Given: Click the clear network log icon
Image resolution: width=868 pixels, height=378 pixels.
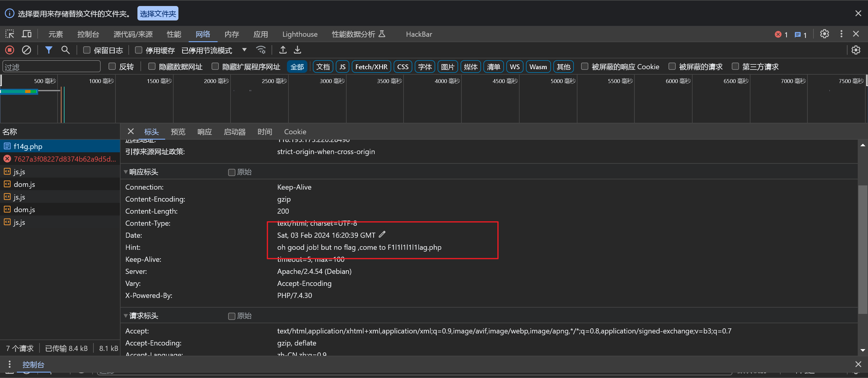Looking at the screenshot, I should pyautogui.click(x=26, y=50).
